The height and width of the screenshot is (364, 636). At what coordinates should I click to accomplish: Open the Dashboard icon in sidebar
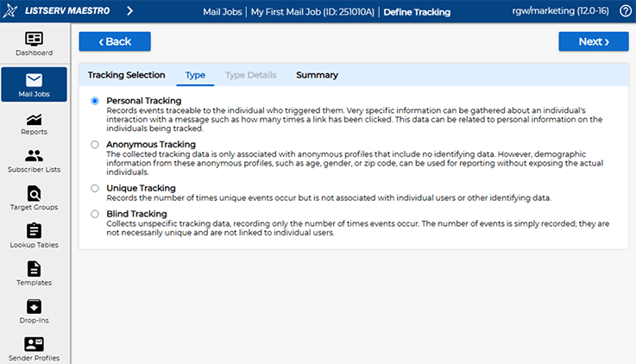point(34,40)
